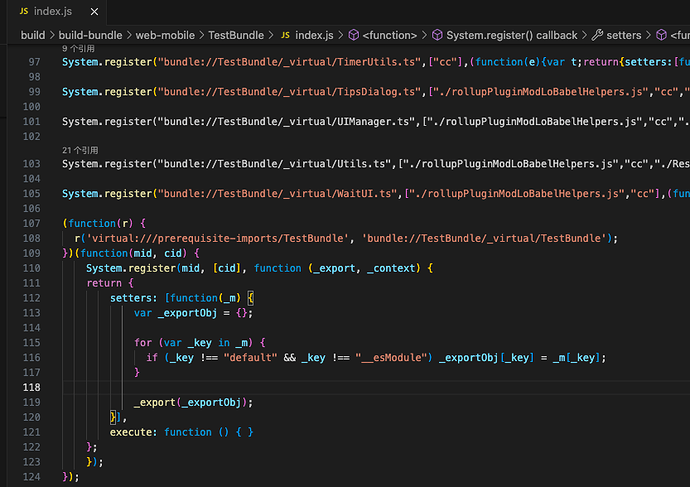This screenshot has height=487, width=690.
Task: Click the wrench icon before setters breadcrumb
Action: point(598,35)
